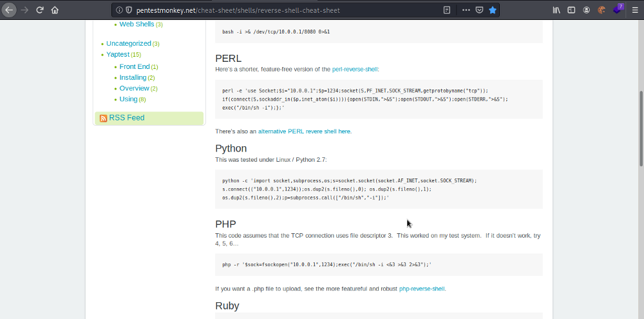The image size is (644, 319).
Task: Click text 'This was tested under Linux / Python 2.7:'
Action: 270,160
